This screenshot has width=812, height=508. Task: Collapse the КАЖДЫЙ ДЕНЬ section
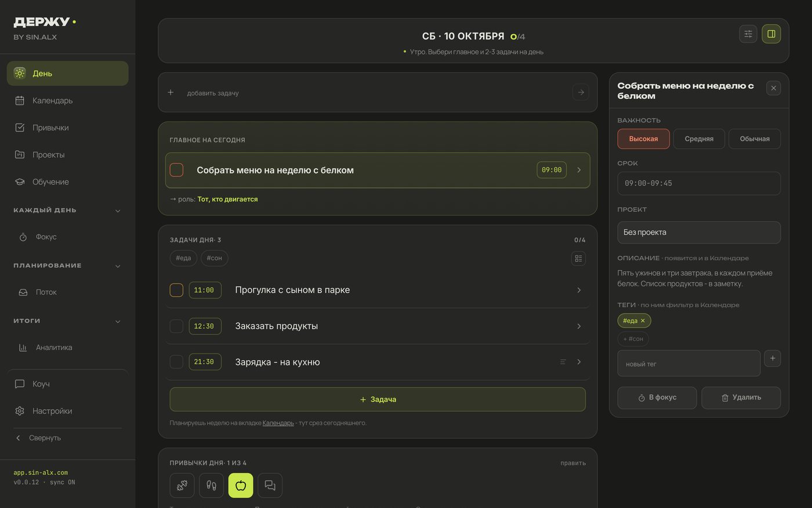click(118, 211)
